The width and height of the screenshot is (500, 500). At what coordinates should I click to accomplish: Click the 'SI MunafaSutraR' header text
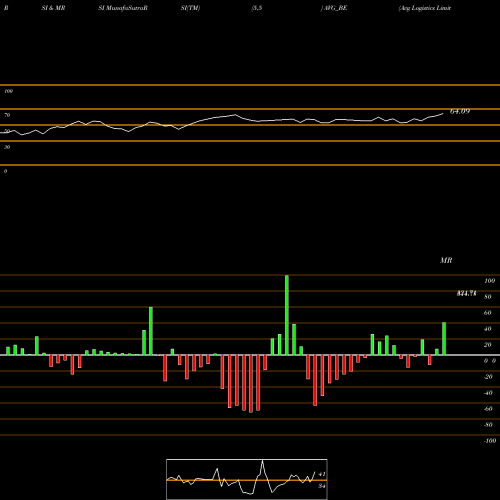click(x=123, y=8)
